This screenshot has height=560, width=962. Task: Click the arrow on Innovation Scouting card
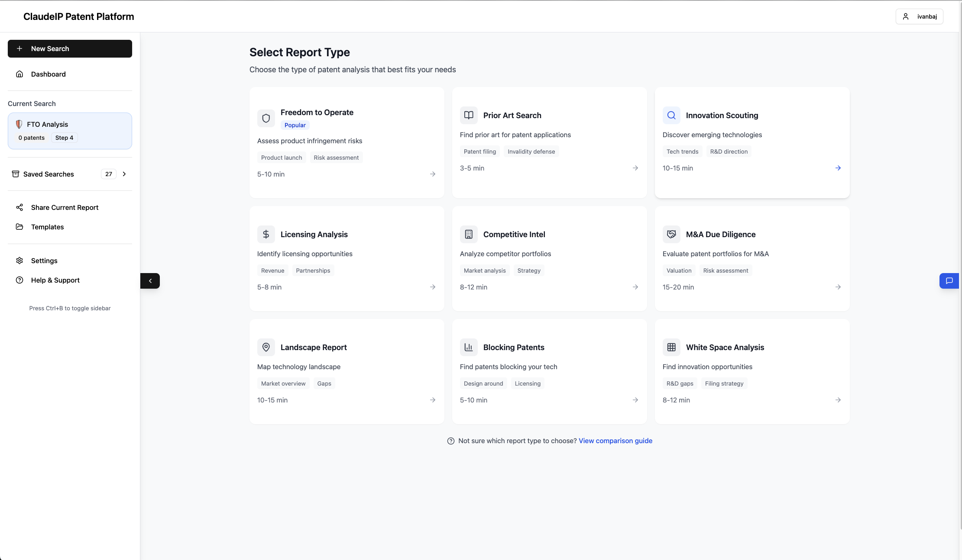[x=838, y=168]
